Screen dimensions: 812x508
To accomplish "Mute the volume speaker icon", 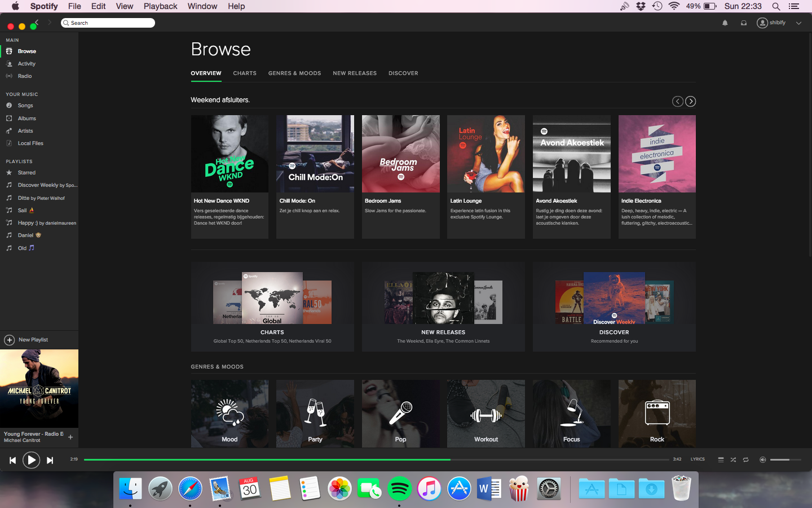I will point(762,459).
